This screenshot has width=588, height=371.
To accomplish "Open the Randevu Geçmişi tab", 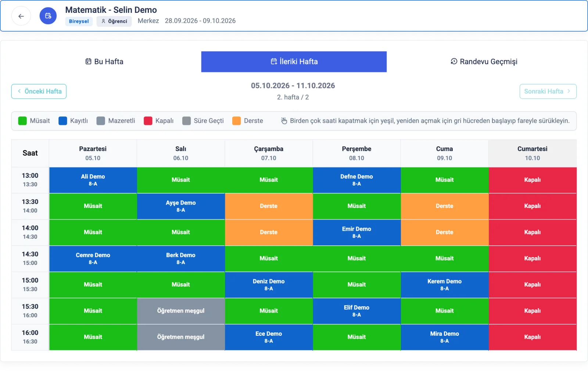I will (x=484, y=62).
